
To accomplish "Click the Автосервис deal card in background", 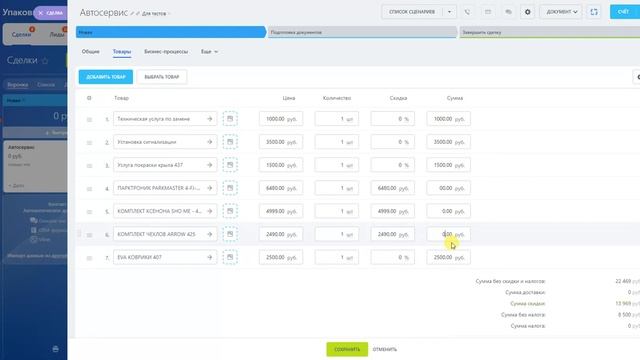I will [x=36, y=167].
